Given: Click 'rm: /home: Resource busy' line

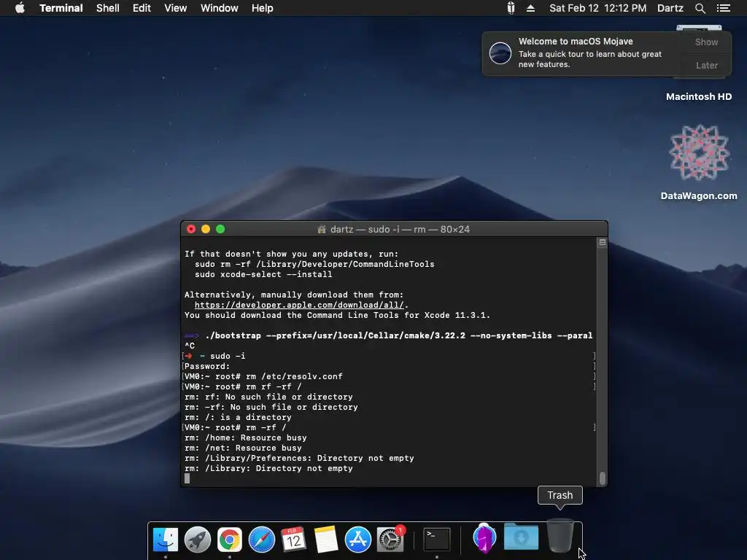Looking at the screenshot, I should pyautogui.click(x=245, y=437).
